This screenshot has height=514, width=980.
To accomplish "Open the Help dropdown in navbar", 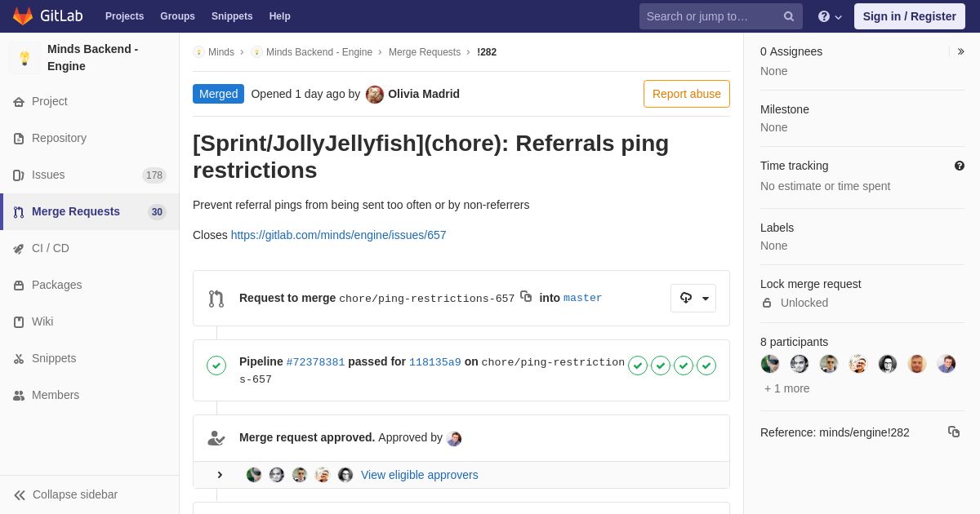I will (x=830, y=16).
